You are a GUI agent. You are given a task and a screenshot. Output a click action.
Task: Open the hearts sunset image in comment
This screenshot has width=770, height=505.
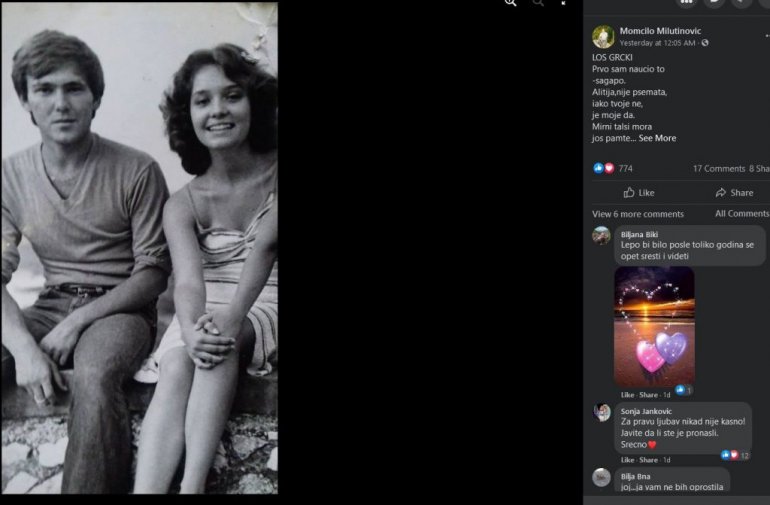(653, 326)
